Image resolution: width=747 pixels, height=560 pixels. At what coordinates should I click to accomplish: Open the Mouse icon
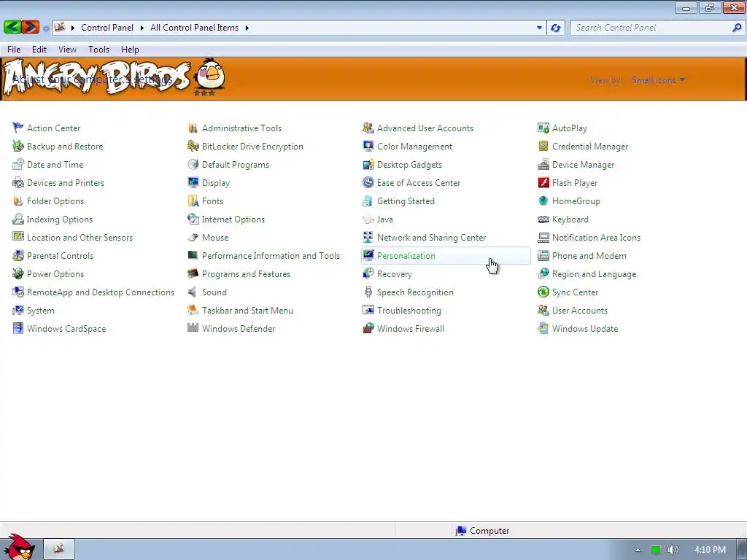[x=193, y=237]
